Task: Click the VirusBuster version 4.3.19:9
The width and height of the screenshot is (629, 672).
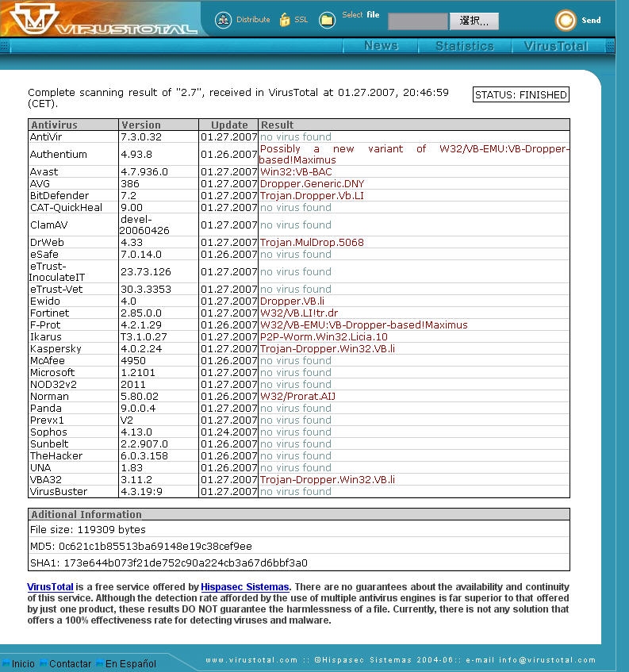Action: click(141, 492)
